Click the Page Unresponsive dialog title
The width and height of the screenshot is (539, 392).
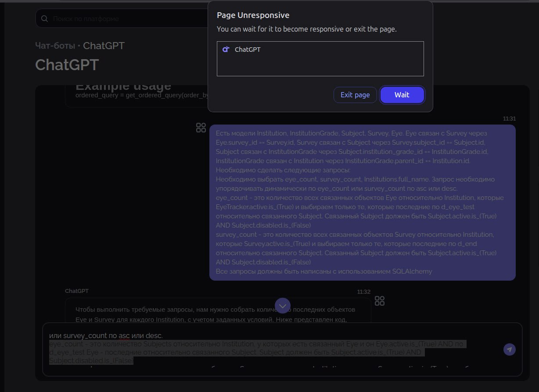point(253,15)
